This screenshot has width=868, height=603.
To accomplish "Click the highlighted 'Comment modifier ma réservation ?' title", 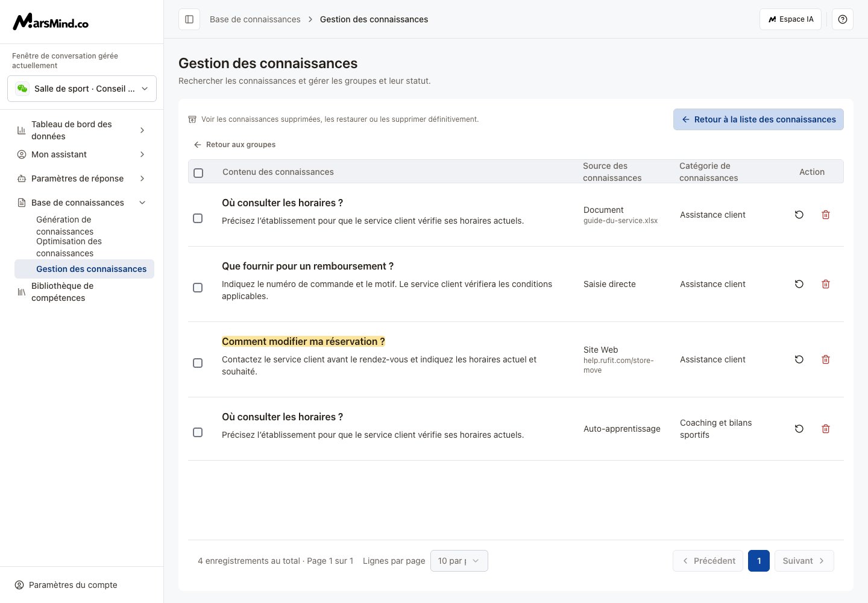I will [x=303, y=341].
